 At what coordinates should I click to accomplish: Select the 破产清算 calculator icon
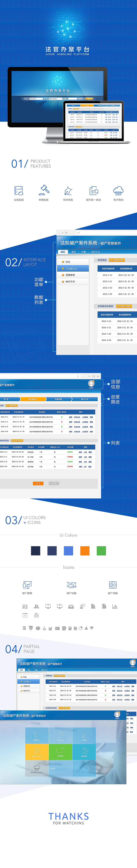pyautogui.click(x=113, y=585)
